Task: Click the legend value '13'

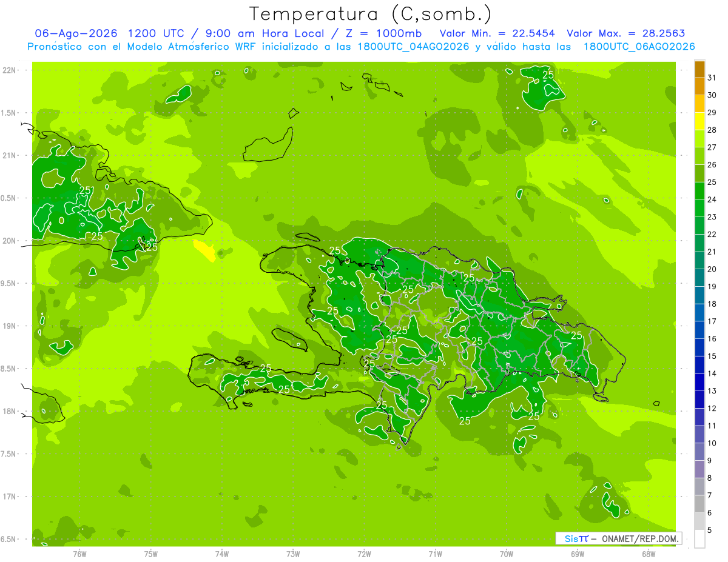Action: tap(712, 391)
